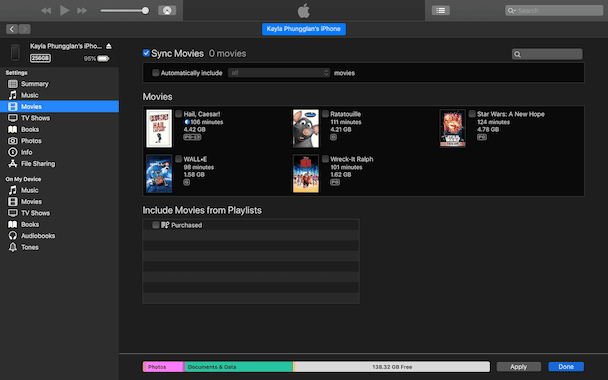Click the Ratatouille rating badge
The height and width of the screenshot is (380, 608).
point(333,137)
